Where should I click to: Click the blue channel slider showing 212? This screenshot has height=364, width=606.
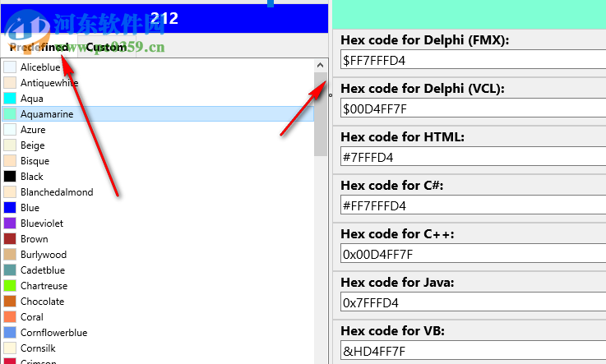tap(164, 18)
